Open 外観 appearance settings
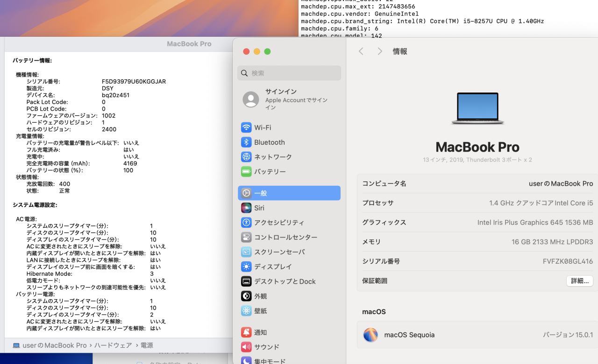The width and height of the screenshot is (598, 364). (246, 296)
